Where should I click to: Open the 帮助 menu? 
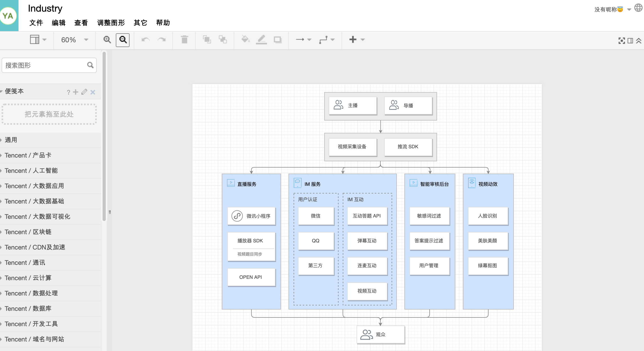click(x=163, y=23)
